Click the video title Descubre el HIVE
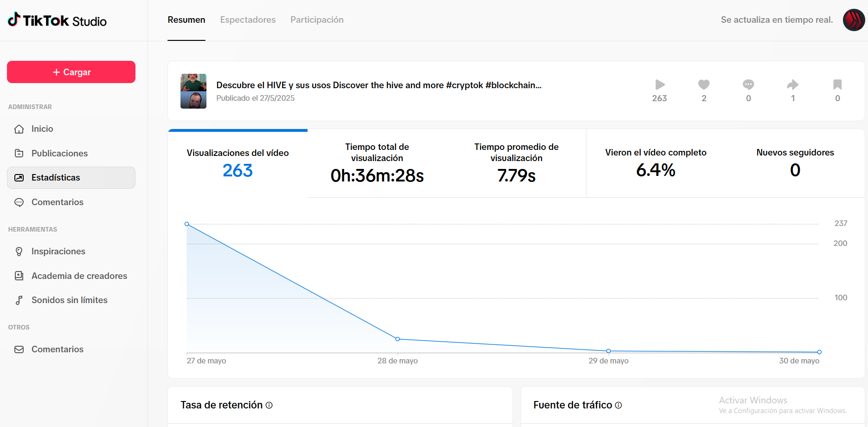The image size is (868, 427). point(379,85)
